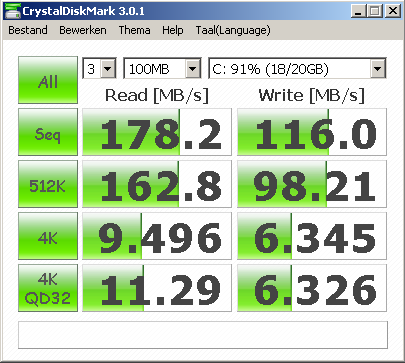Viewport: 405px width, 363px height.
Task: Click the CrystalDiskMark title bar app icon
Action: [x=13, y=11]
